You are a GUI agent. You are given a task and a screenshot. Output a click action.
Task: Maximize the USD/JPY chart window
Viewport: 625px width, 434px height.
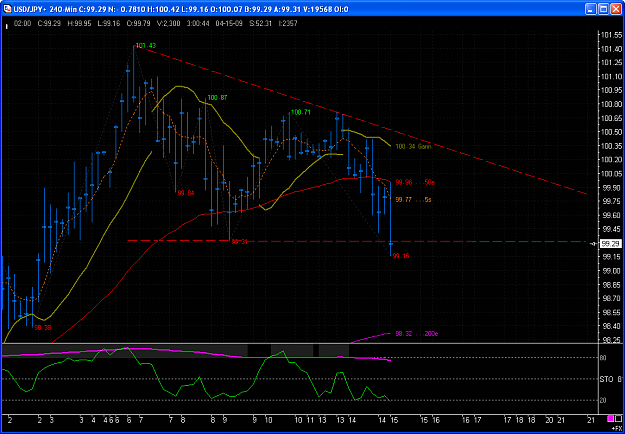pos(604,8)
